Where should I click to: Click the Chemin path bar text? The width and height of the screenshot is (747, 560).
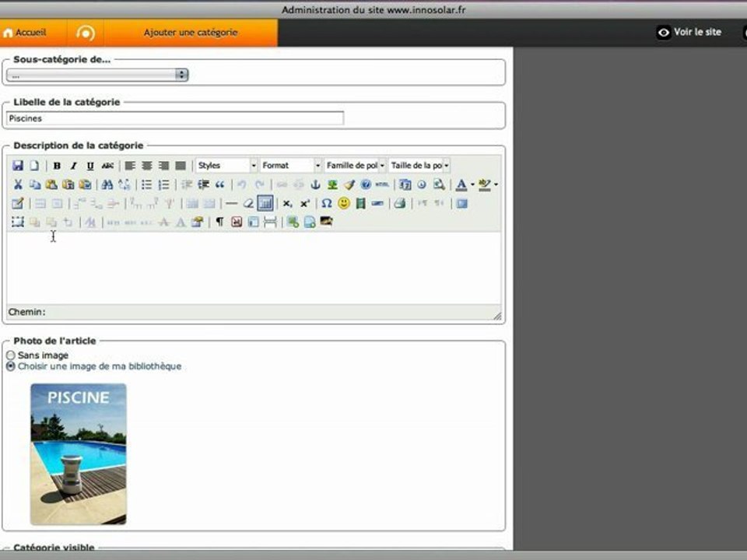pos(26,312)
